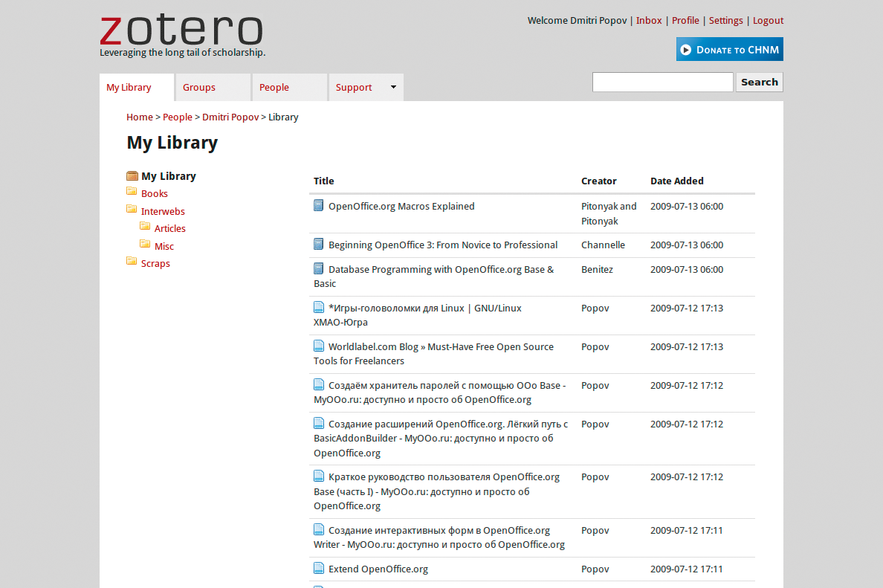
Task: Open the Books collection
Action: pyautogui.click(x=155, y=194)
